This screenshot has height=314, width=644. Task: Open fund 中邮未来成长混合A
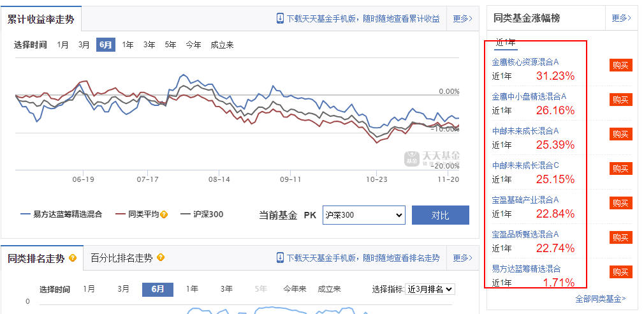click(525, 131)
